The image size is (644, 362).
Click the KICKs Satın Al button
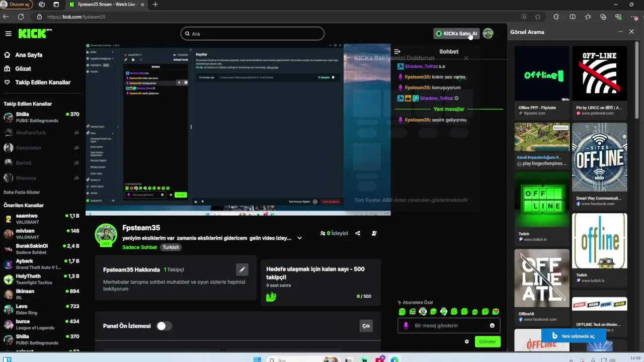click(x=456, y=34)
